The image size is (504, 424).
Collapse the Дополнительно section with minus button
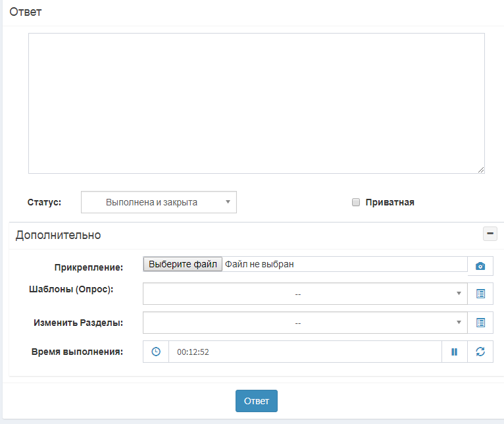490,234
